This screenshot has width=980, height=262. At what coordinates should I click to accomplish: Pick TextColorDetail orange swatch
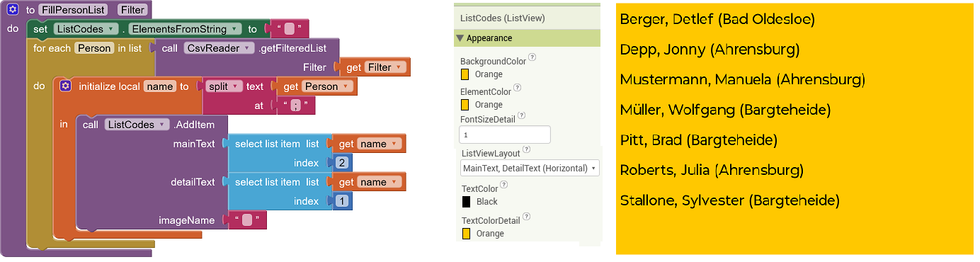466,233
